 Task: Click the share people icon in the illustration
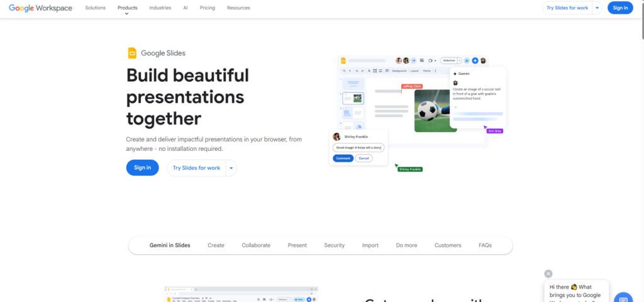click(467, 60)
